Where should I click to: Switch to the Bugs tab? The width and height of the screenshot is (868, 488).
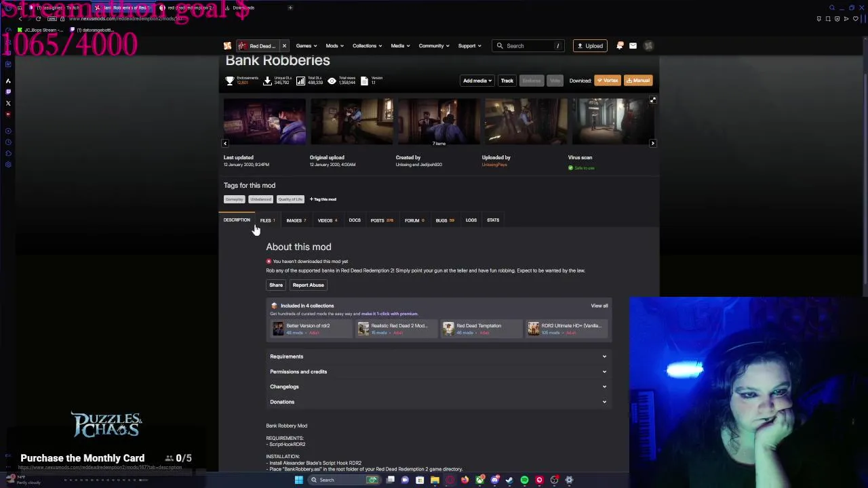444,220
